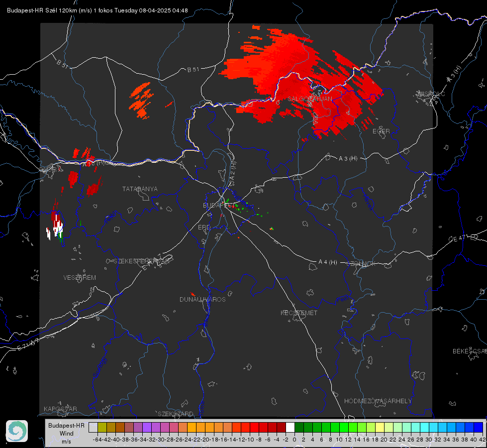
Task: Select the blue Heves county label
Action: 368,202
